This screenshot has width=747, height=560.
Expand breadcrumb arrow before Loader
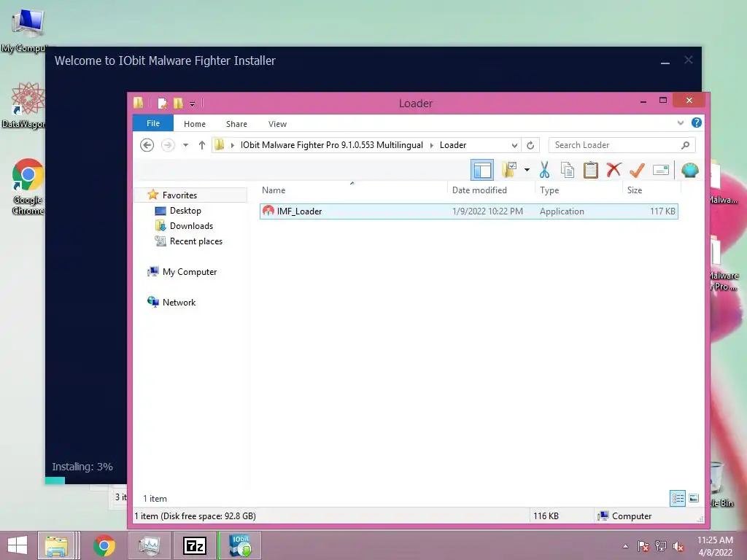click(x=432, y=145)
